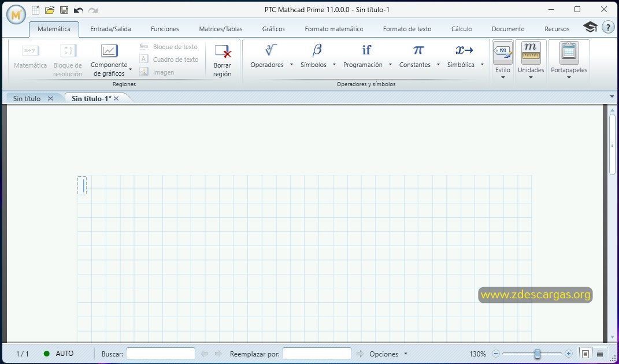619x364 pixels.
Task: Expand Componente de gráficos dropdown arrow
Action: [130, 69]
